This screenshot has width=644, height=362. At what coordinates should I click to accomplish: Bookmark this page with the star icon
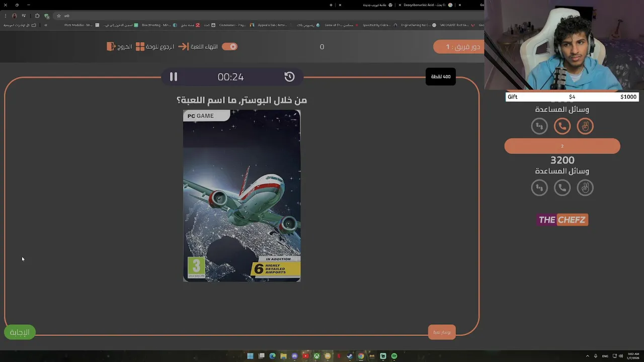pyautogui.click(x=58, y=16)
